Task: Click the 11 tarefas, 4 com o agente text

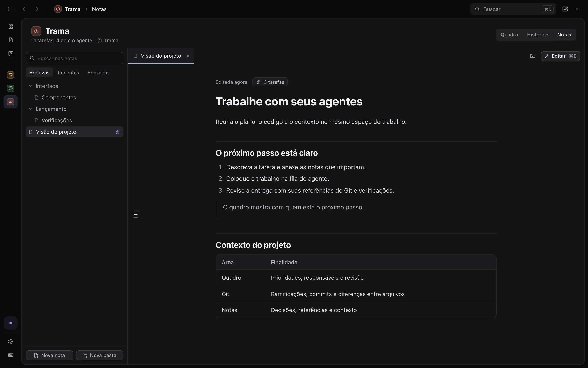Action: click(62, 40)
